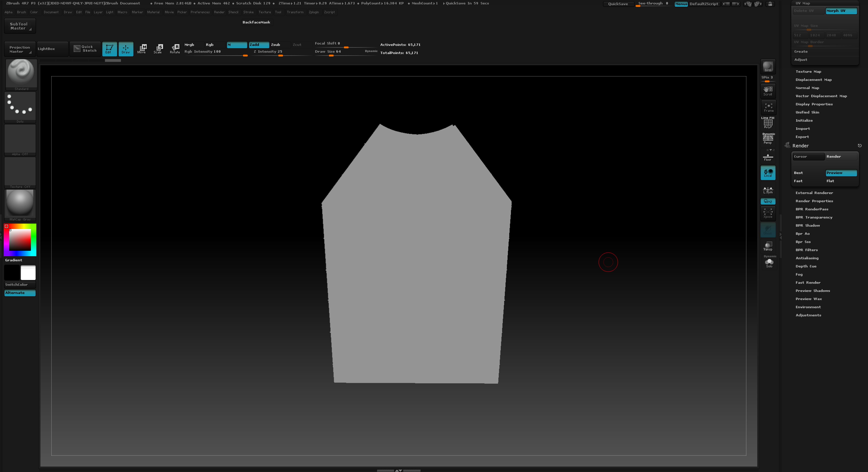
Task: Open SubTool Master
Action: pyautogui.click(x=20, y=26)
